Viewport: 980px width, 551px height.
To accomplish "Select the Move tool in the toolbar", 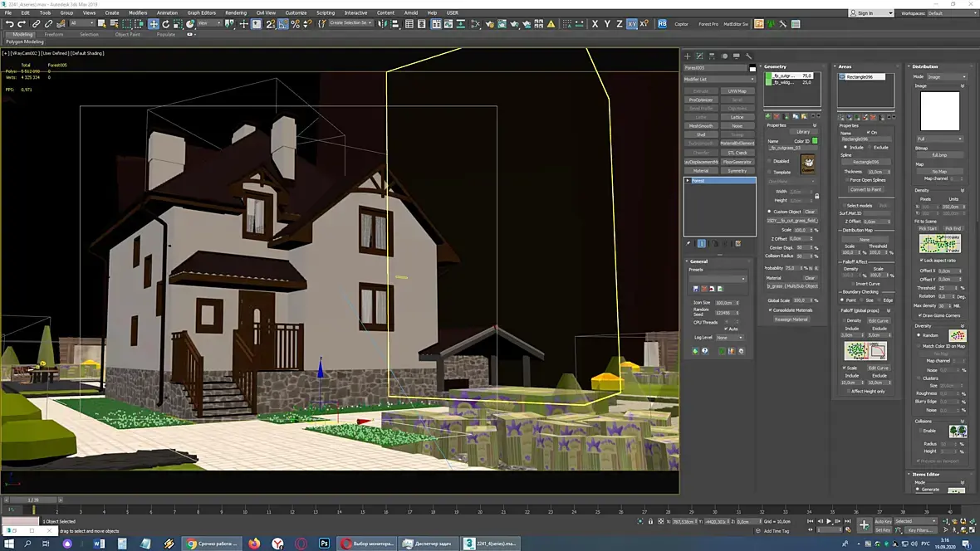I will [154, 24].
